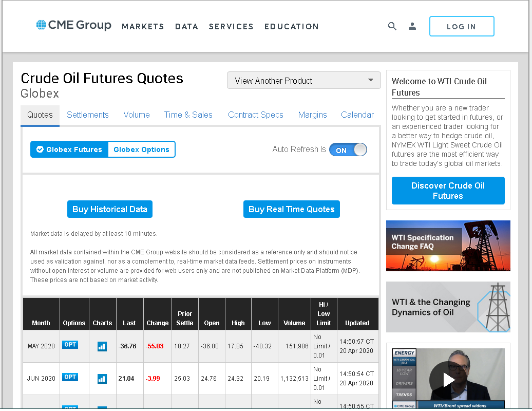Viewport: 532px width, 411px height.
Task: Click the JUN 2020 OPT badge
Action: point(70,377)
